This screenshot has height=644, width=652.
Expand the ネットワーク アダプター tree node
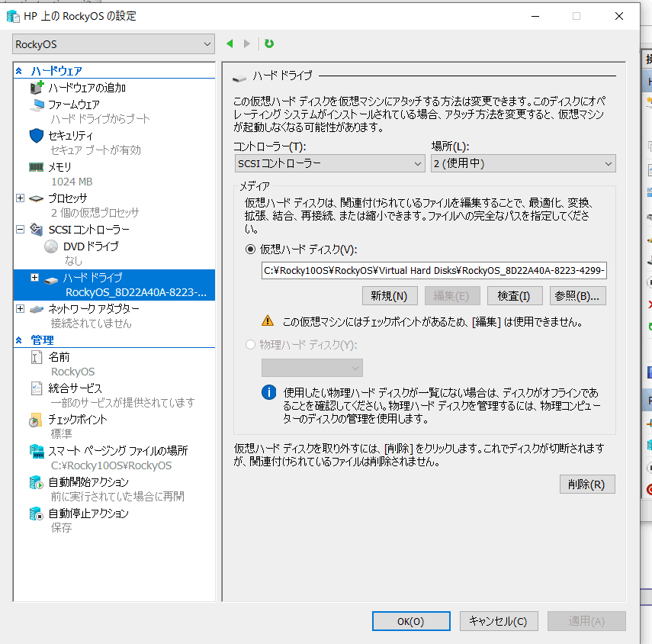point(20,309)
